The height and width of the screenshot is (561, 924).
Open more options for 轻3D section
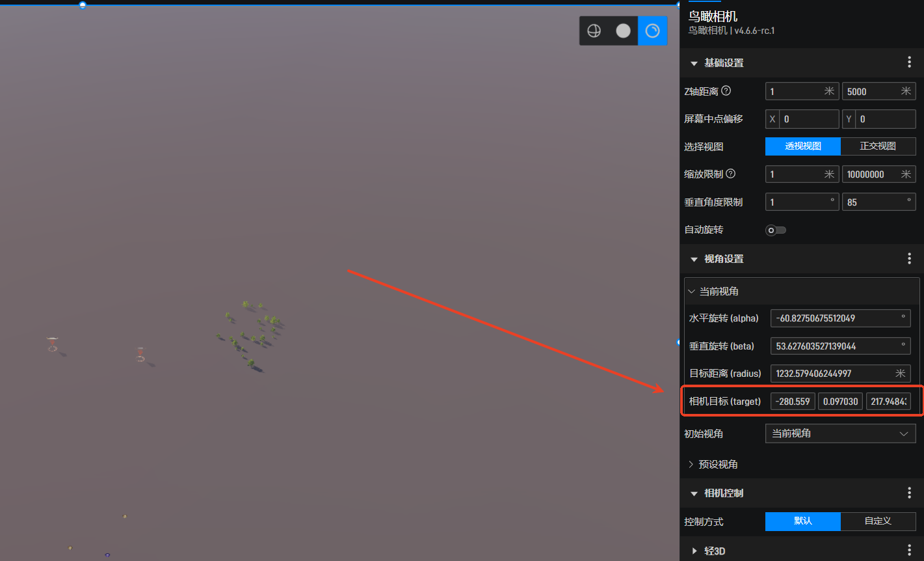pyautogui.click(x=909, y=551)
